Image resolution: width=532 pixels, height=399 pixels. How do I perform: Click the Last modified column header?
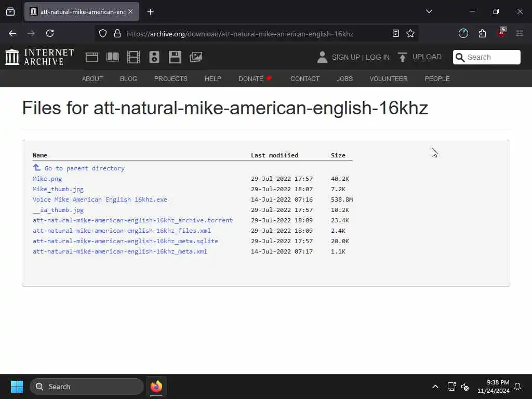(274, 155)
